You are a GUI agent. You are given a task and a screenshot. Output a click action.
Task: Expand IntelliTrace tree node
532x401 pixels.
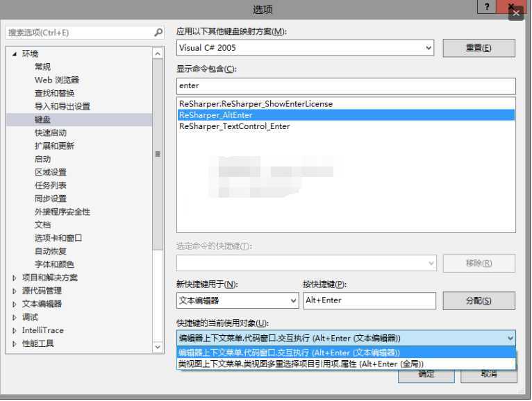point(15,330)
